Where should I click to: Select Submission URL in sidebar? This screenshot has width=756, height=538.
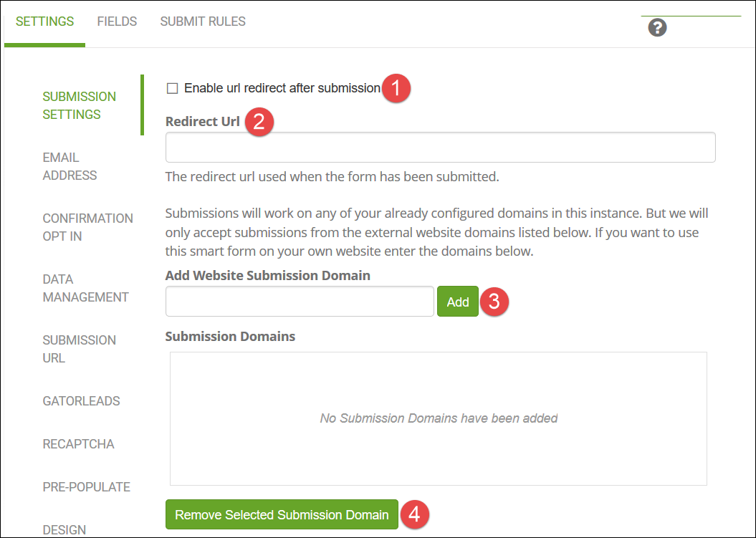(79, 349)
